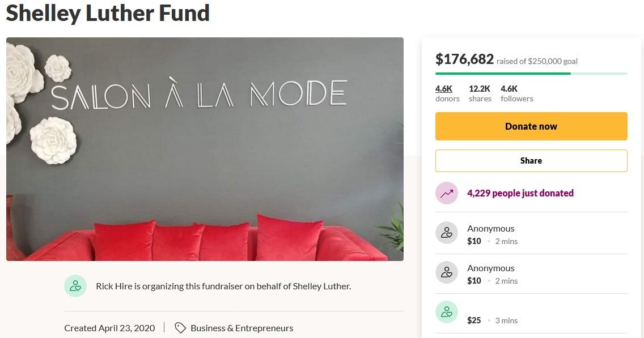Screen dimensions: 644x338
Task: Click the 12.2K shares count
Action: point(480,93)
